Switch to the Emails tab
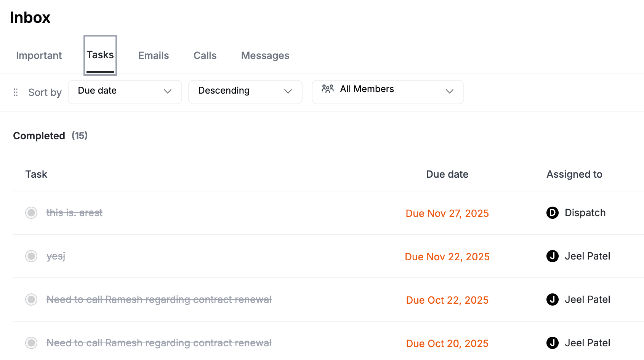The width and height of the screenshot is (644, 360). 154,56
